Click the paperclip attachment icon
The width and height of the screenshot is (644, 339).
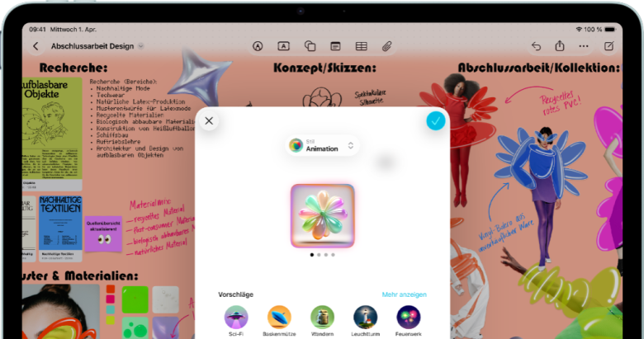386,46
